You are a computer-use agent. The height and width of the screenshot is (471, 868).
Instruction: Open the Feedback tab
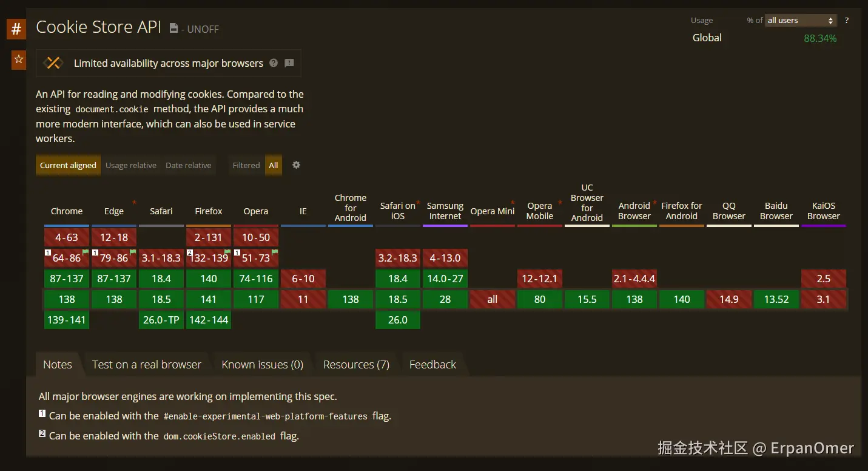pos(432,364)
